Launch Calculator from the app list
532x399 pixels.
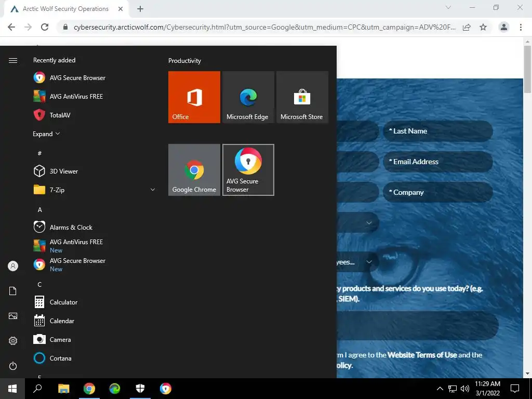point(56,302)
